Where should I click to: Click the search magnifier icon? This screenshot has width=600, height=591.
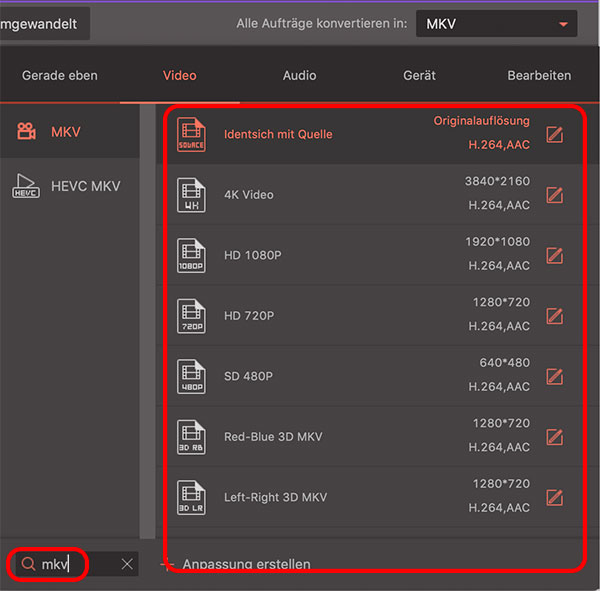tap(28, 563)
